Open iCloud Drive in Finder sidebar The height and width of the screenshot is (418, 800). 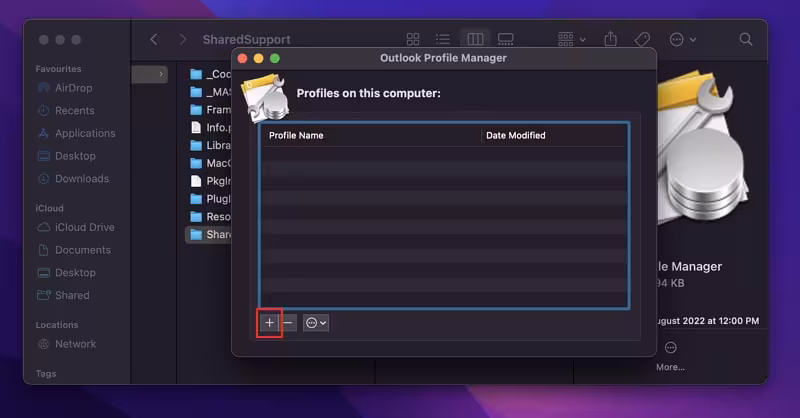click(76, 227)
